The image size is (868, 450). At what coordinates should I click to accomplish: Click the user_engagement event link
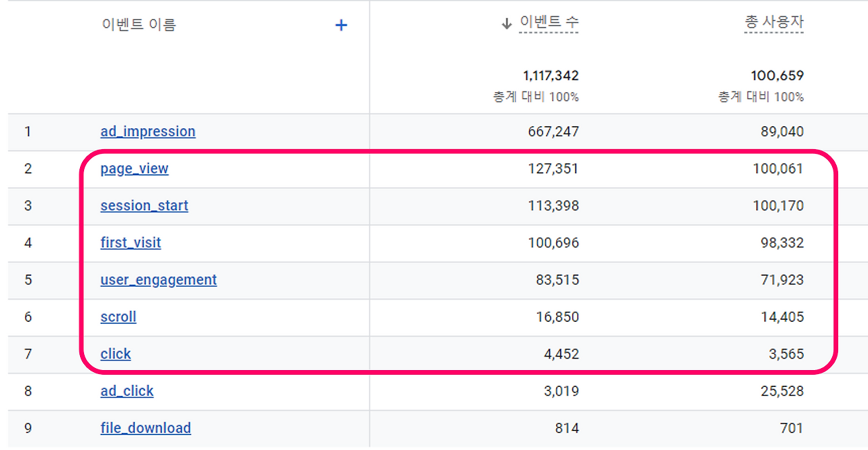[158, 279]
